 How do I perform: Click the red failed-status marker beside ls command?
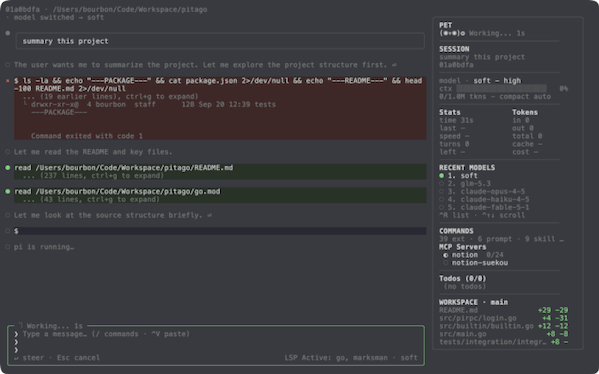click(x=8, y=81)
